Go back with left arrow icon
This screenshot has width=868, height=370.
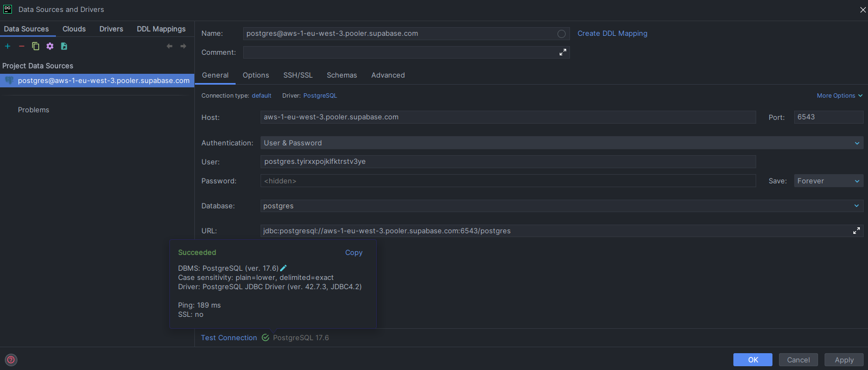pyautogui.click(x=169, y=46)
